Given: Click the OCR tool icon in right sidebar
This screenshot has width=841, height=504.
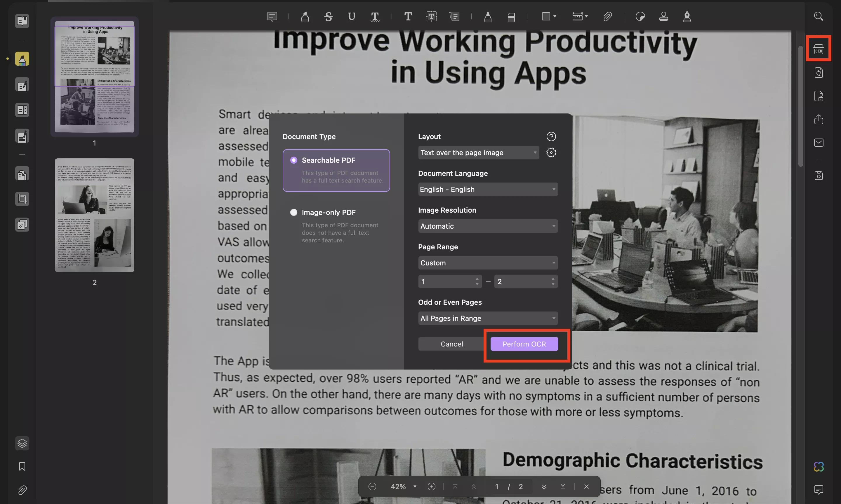Looking at the screenshot, I should tap(818, 50).
